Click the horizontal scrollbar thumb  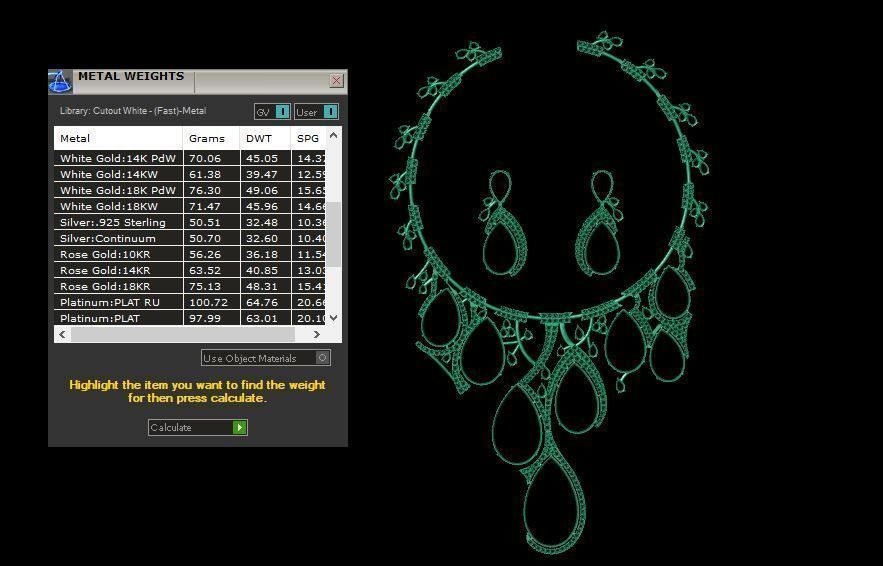182,335
